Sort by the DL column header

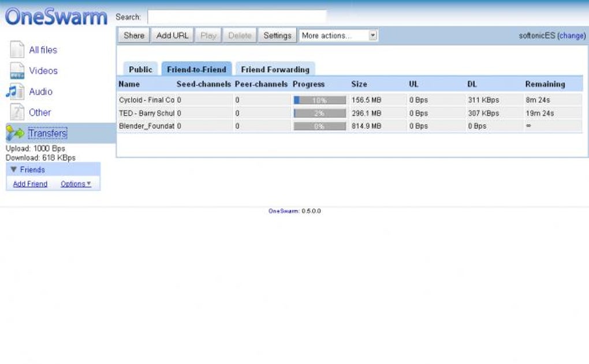point(472,84)
